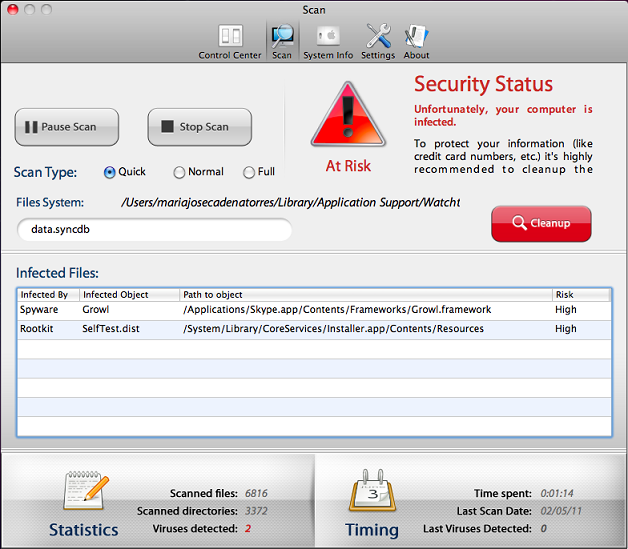Select the Spyware row

(314, 310)
